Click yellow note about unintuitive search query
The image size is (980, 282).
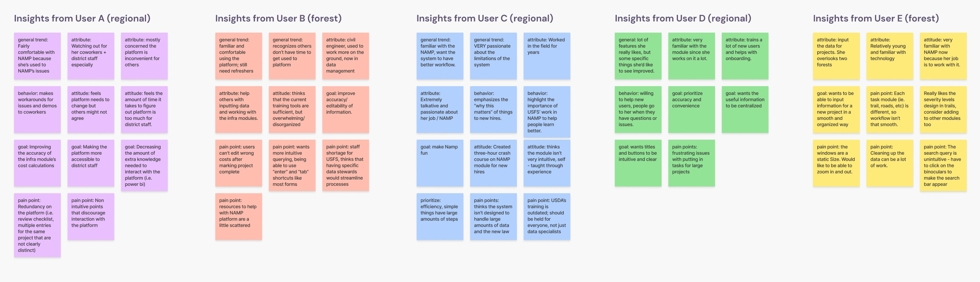943,165
